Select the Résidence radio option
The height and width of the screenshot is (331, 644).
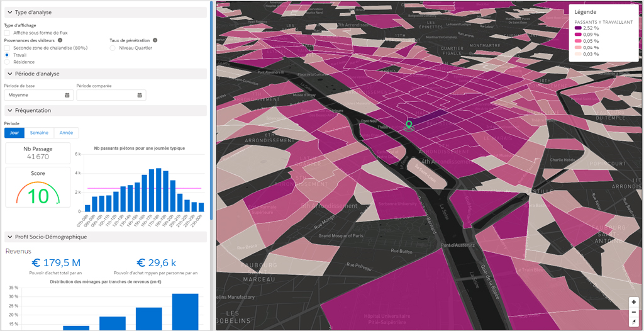[6, 62]
